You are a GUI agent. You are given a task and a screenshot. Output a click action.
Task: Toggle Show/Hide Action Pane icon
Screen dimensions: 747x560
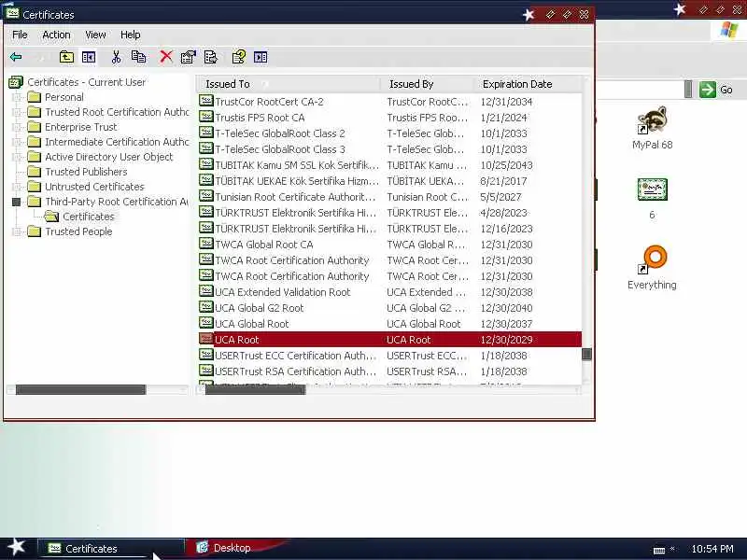point(261,57)
